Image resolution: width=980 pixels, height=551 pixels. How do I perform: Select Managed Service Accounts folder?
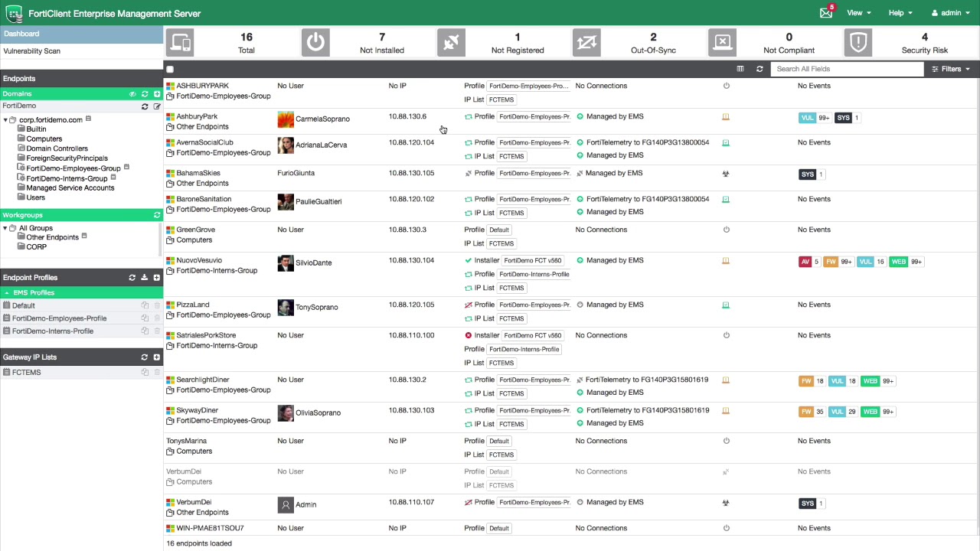[x=70, y=188]
